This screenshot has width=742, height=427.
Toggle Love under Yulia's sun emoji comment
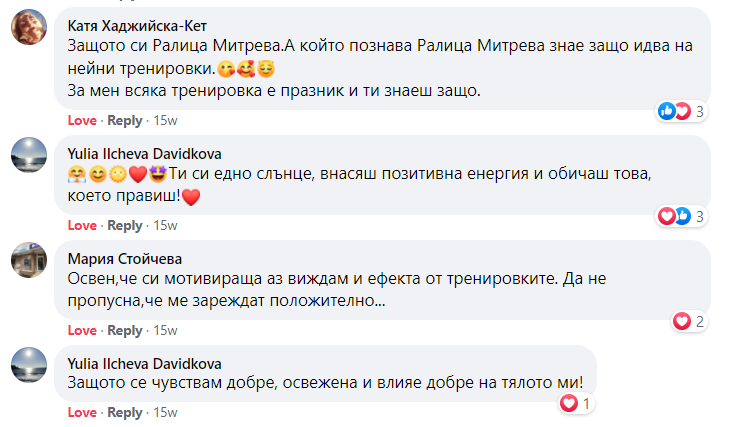pos(82,225)
